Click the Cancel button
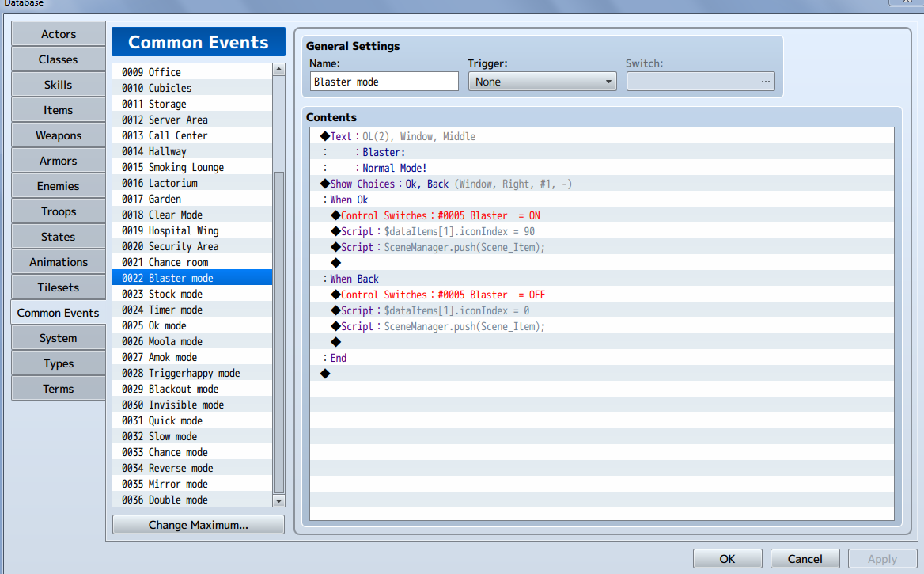924x574 pixels. tap(805, 559)
